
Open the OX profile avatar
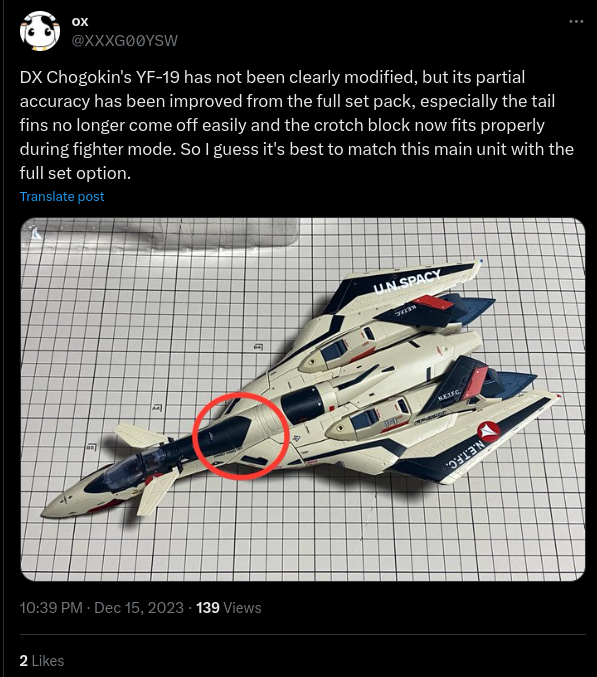tap(40, 31)
